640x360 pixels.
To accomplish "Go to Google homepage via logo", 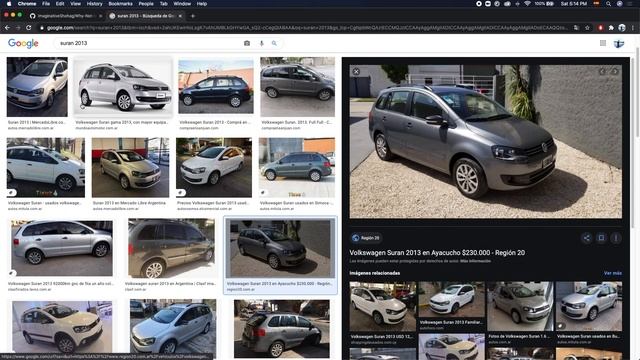I will [x=23, y=43].
